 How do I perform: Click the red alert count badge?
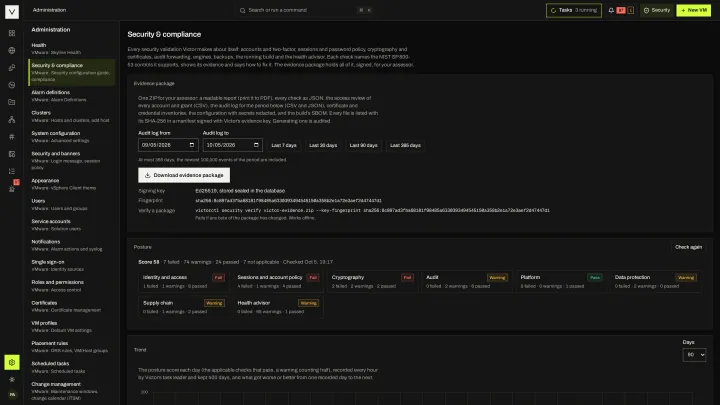(x=621, y=10)
